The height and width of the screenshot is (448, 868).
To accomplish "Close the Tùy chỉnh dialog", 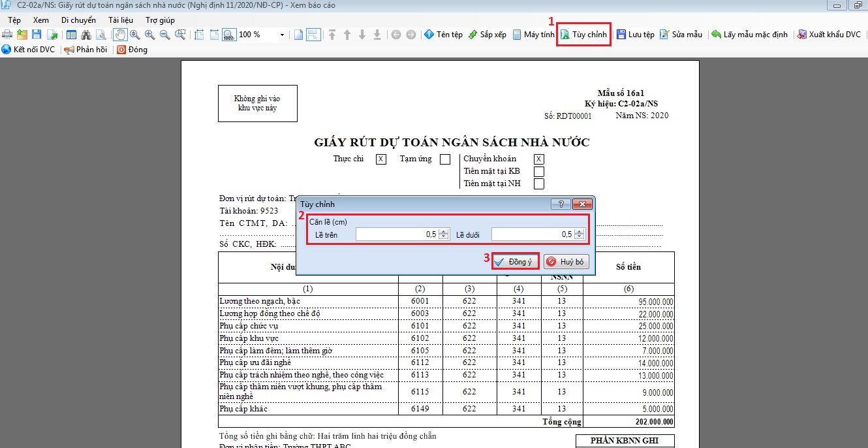I will pos(581,204).
